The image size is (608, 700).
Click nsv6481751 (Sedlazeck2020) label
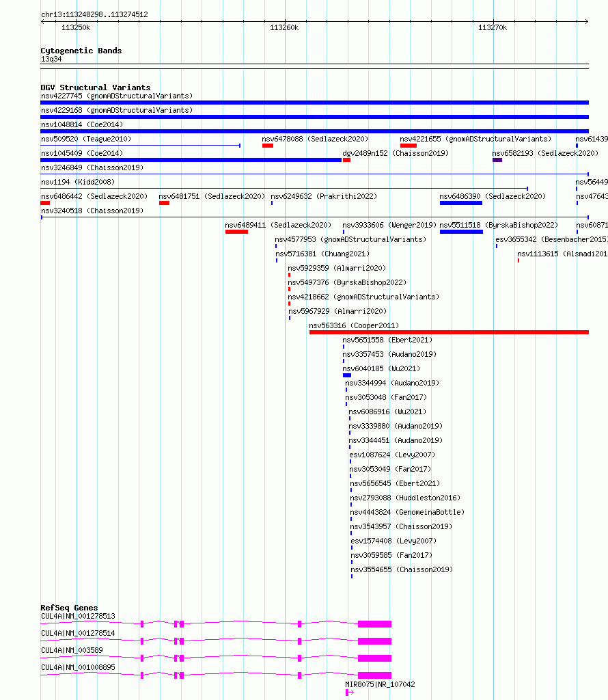(212, 196)
